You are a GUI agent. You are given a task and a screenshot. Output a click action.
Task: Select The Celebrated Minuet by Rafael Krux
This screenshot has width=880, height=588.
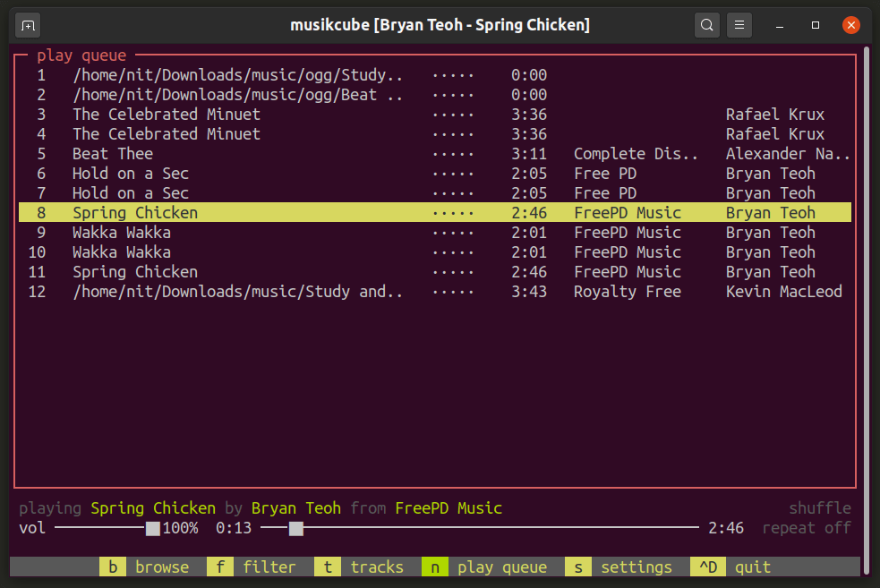click(170, 114)
